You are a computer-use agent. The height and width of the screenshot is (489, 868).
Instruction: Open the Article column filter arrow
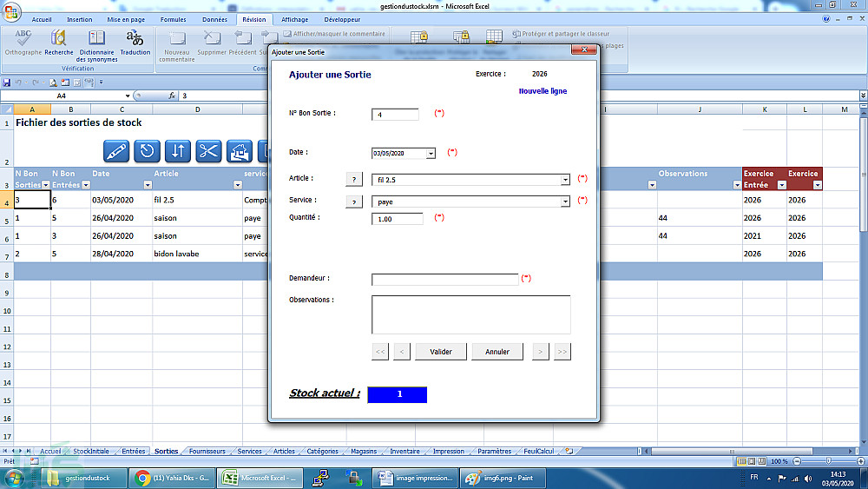coord(238,185)
